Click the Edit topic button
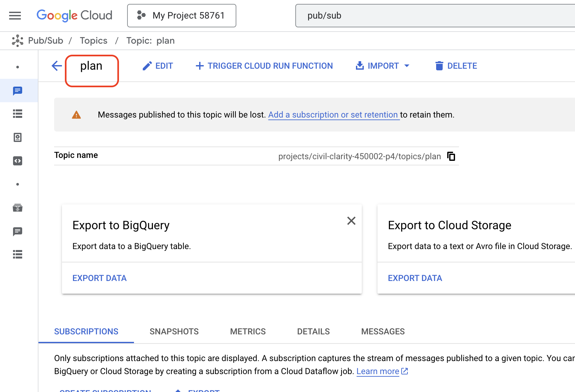 [158, 66]
